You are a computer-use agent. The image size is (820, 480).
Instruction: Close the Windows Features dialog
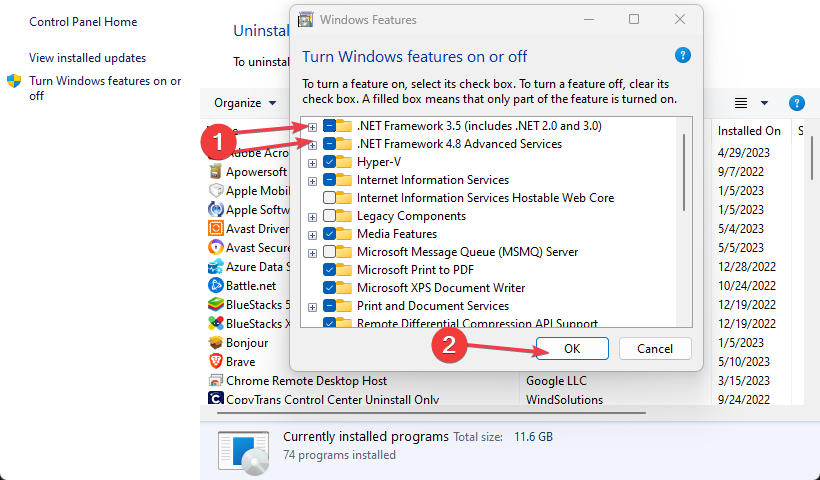680,19
